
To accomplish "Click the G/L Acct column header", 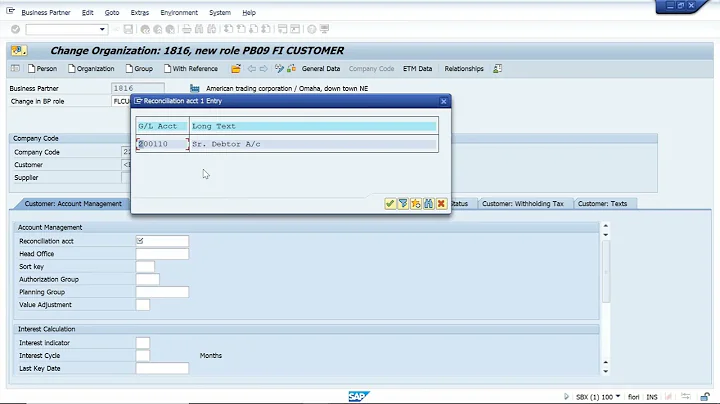I will pos(162,126).
